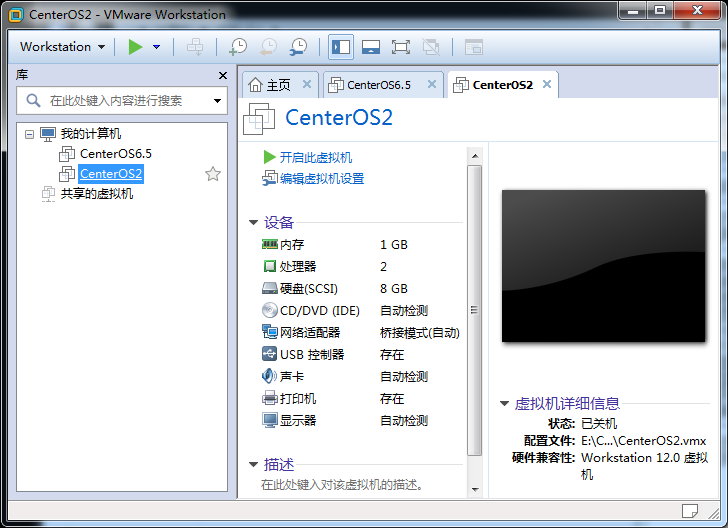Click the 我的计算机 computer monitor icon

(x=48, y=134)
